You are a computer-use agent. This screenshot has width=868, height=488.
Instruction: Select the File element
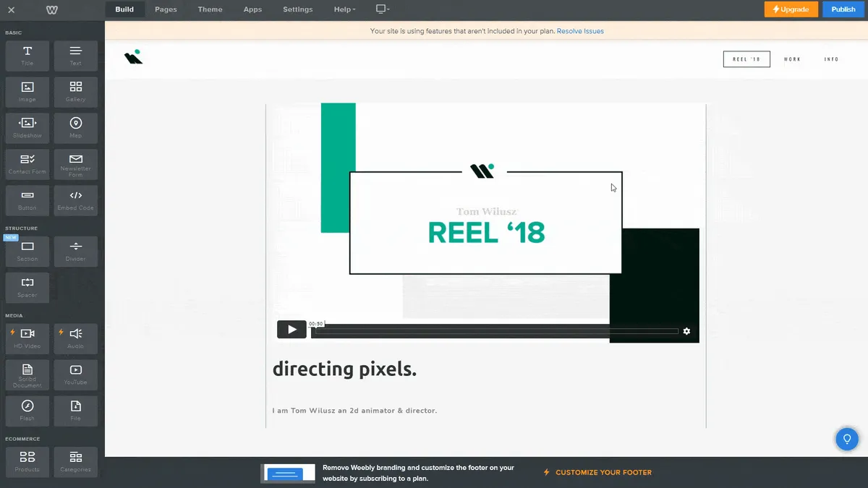(x=76, y=411)
